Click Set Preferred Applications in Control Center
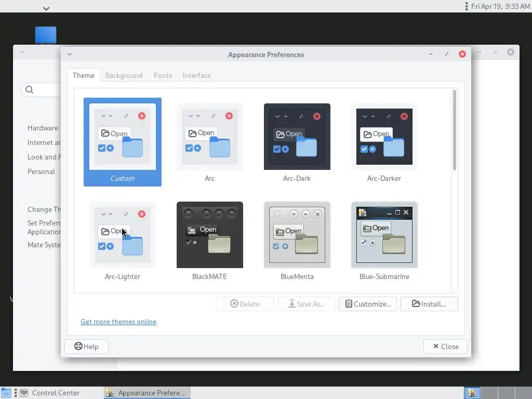 click(44, 228)
